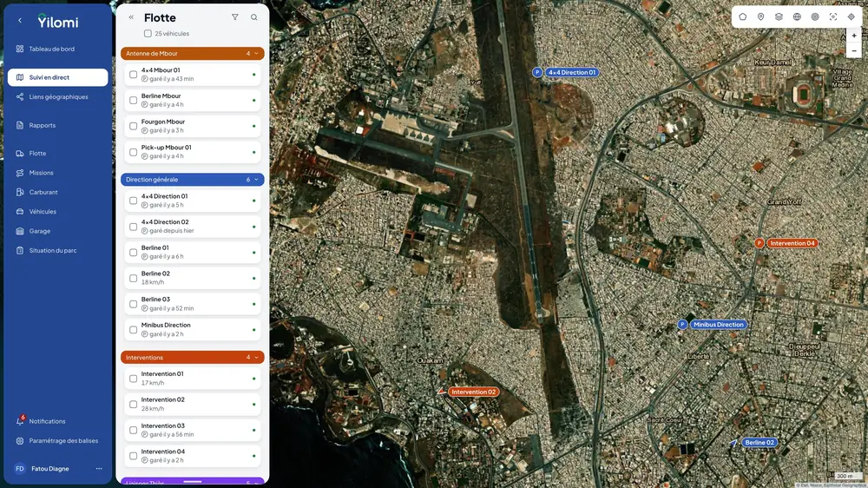Click the garé depuis hier status text

[172, 231]
